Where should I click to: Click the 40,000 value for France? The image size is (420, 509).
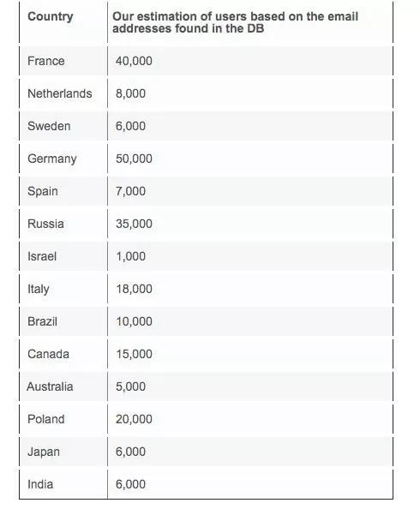pyautogui.click(x=134, y=61)
